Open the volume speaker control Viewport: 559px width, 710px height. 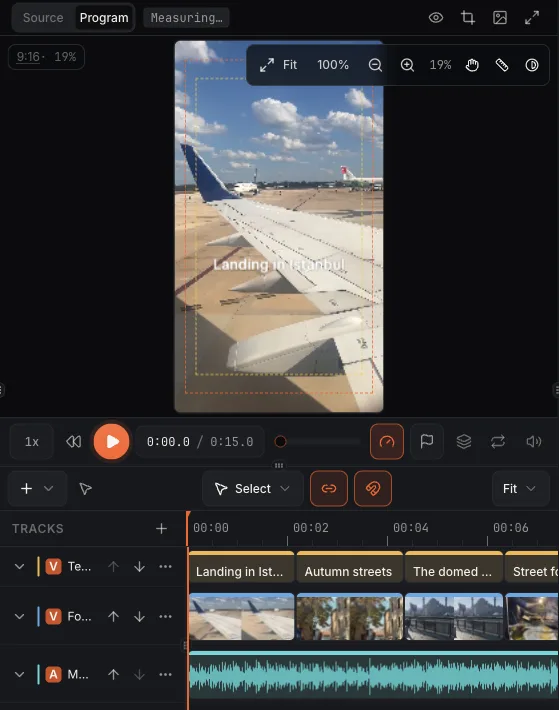(534, 441)
